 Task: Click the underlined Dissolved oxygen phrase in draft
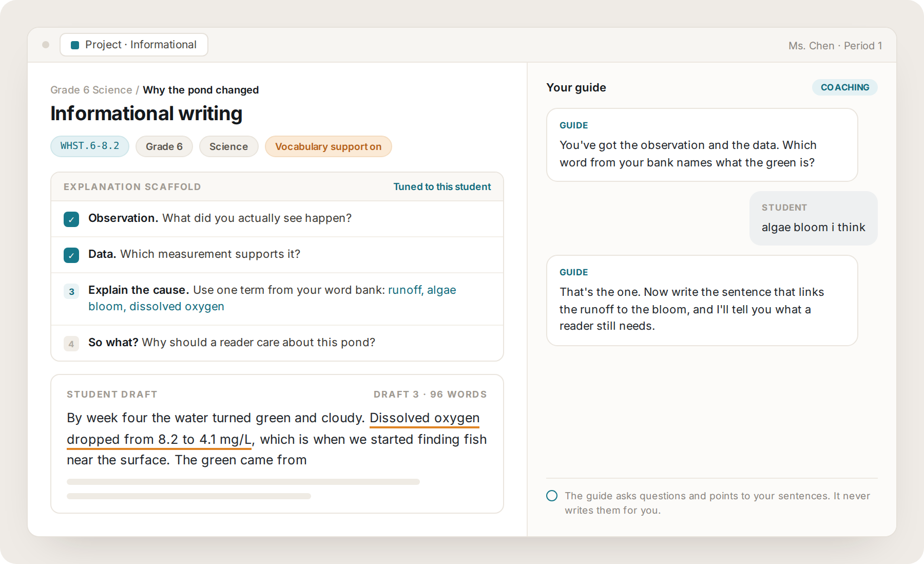click(425, 418)
